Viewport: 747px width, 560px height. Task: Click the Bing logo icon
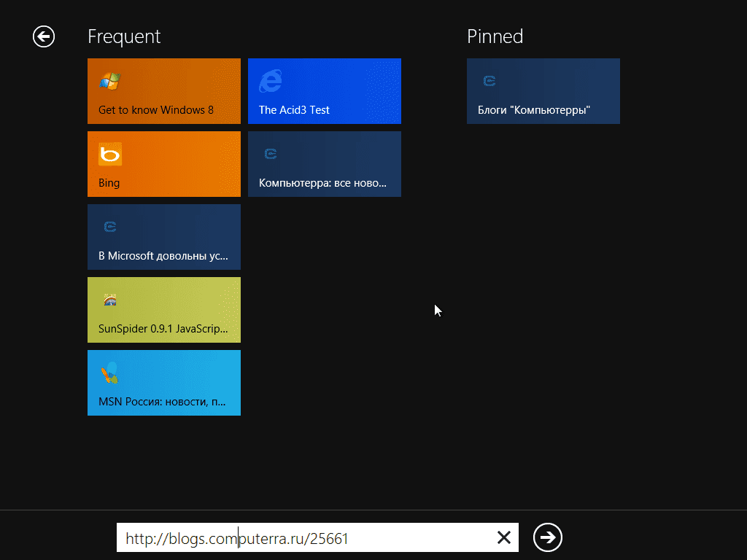pyautogui.click(x=110, y=154)
